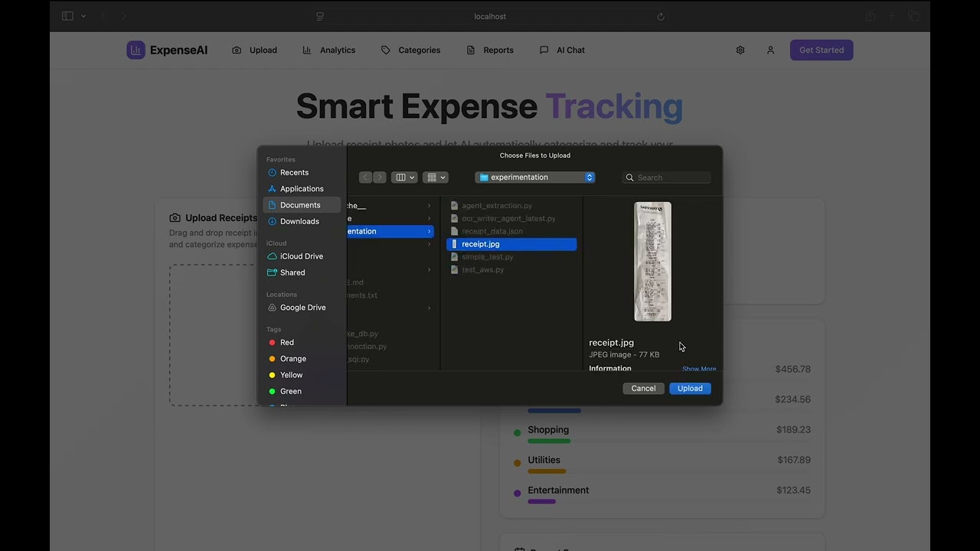Click the file ending in 'ke_db.py'

(x=363, y=334)
